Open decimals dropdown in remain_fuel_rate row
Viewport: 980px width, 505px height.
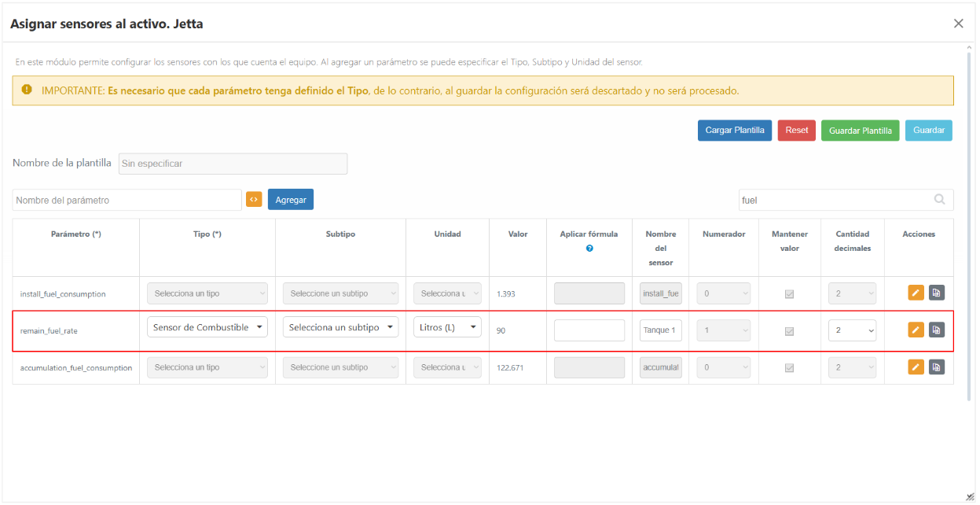pos(852,330)
